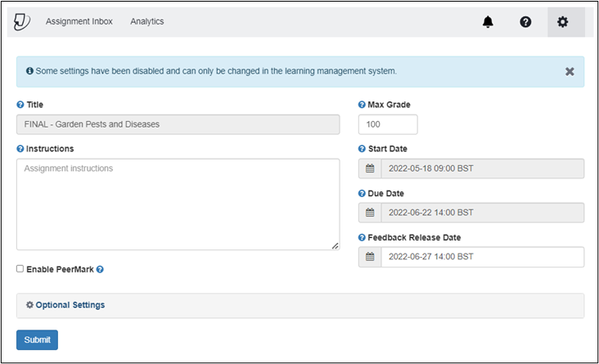
Task: Click calendar icon for Feedback Release Date
Action: pos(370,257)
